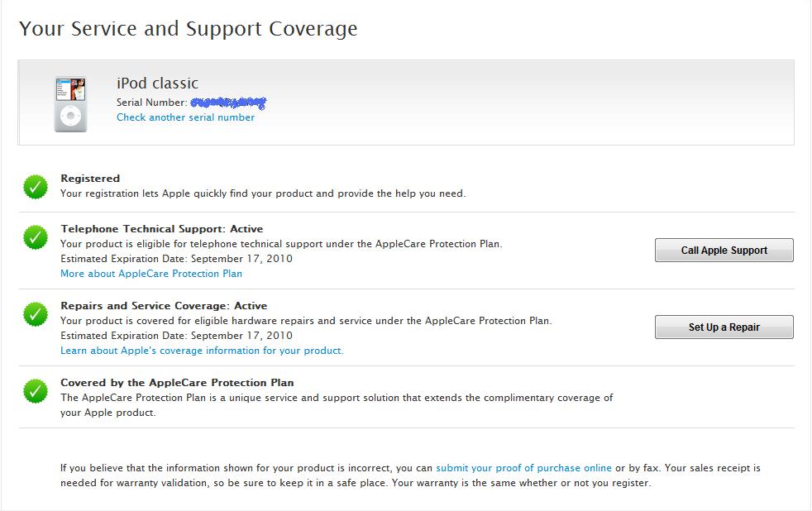Click the green checkmark beside Registered
Image resolution: width=812 pixels, height=511 pixels.
coord(35,187)
